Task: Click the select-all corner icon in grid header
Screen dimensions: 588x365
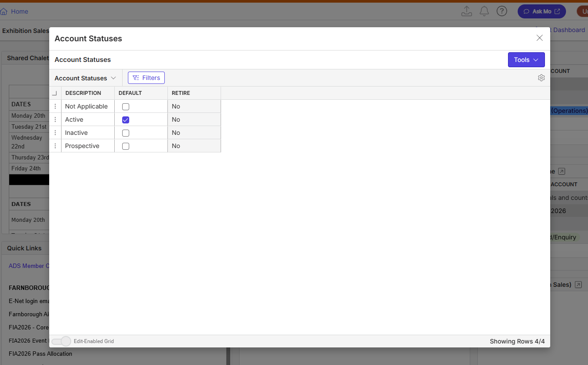Action: pyautogui.click(x=54, y=93)
